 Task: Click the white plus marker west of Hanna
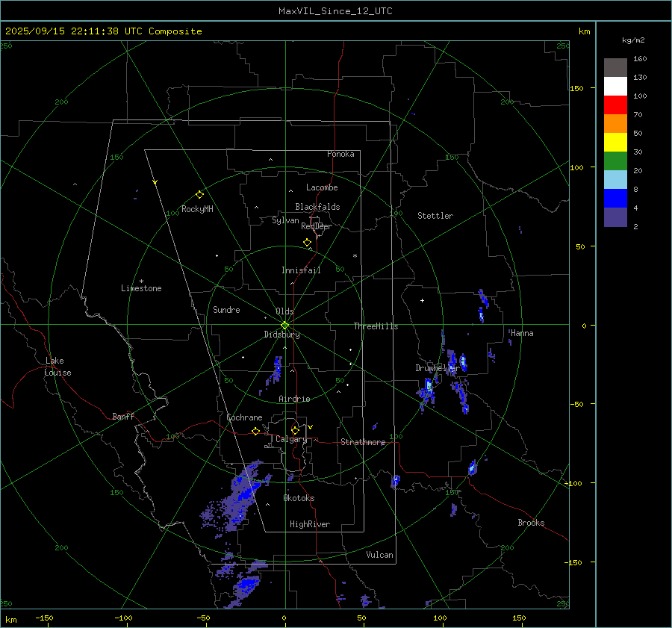coord(422,300)
